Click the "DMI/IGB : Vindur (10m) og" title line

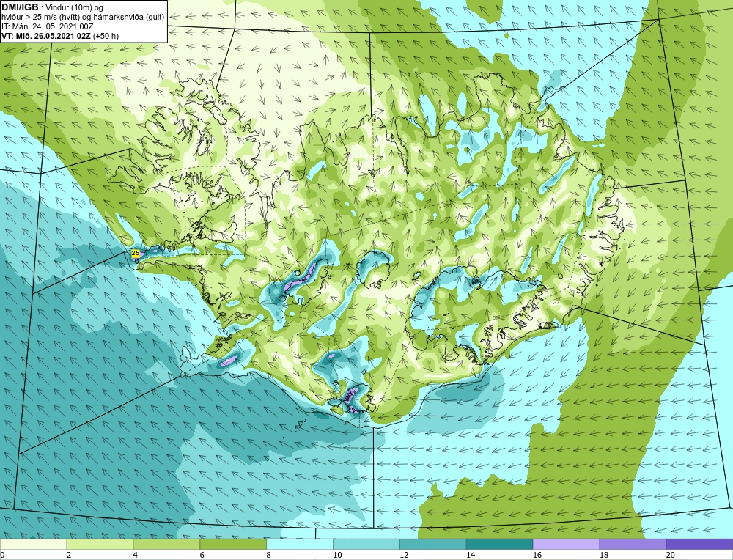pyautogui.click(x=53, y=7)
